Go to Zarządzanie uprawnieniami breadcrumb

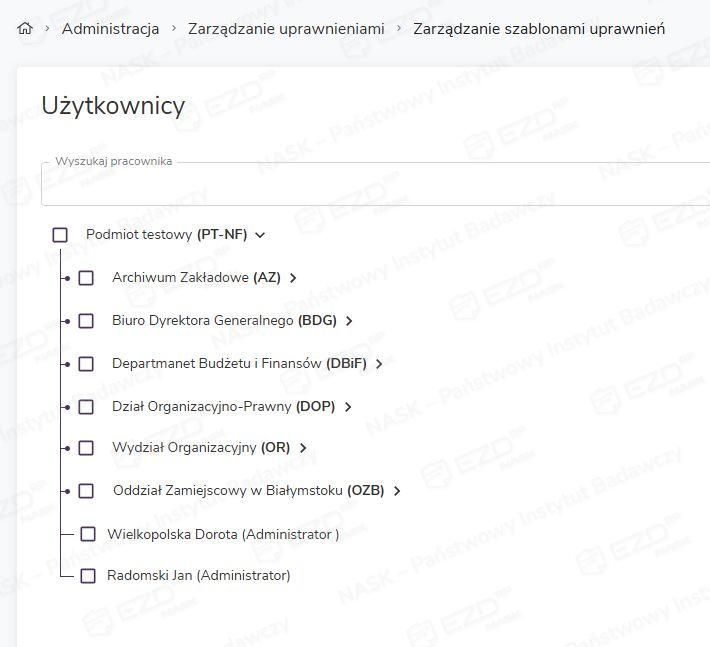click(x=286, y=28)
